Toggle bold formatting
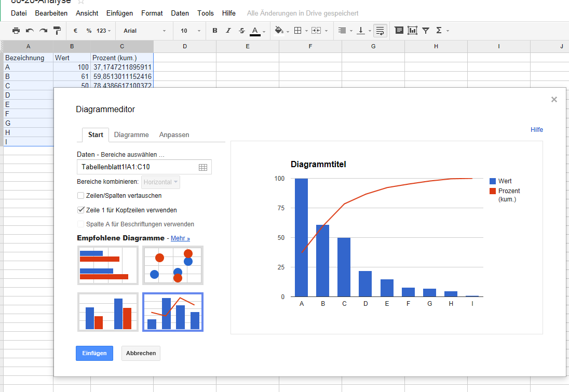The width and height of the screenshot is (569, 392). point(215,31)
